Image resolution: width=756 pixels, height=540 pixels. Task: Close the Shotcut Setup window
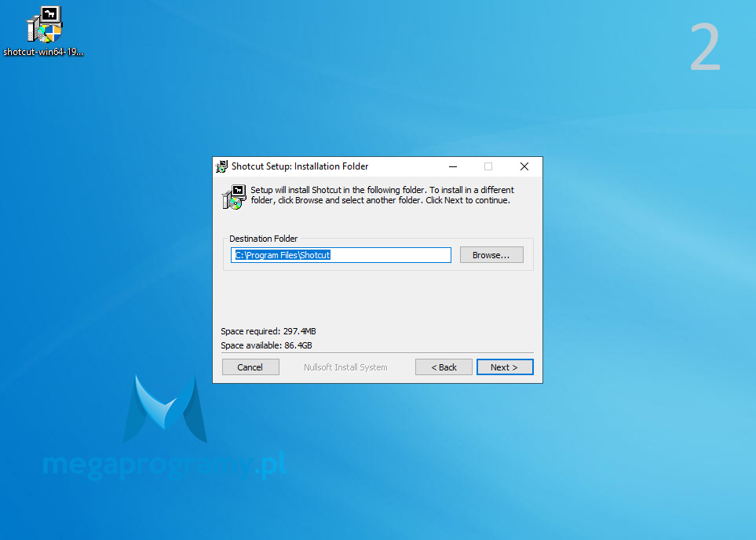(x=524, y=166)
